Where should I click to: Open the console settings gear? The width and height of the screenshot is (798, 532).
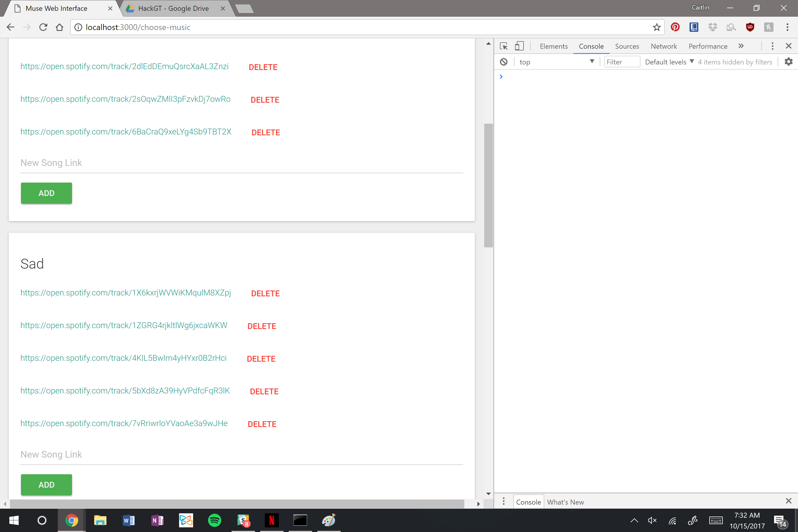(x=788, y=62)
